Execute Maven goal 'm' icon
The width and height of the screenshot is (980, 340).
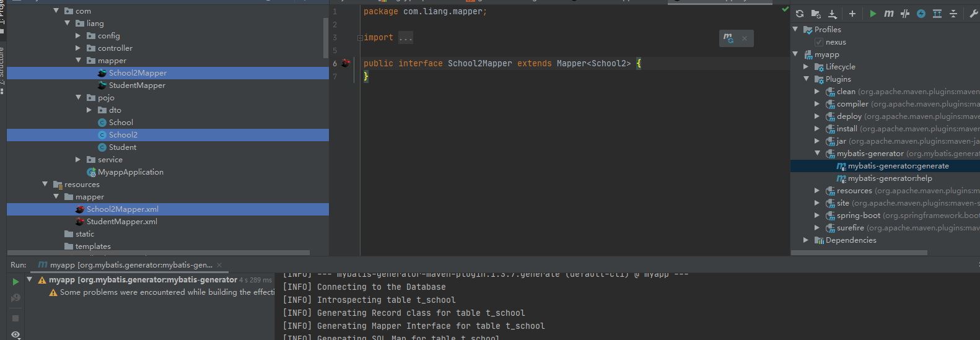[x=889, y=14]
